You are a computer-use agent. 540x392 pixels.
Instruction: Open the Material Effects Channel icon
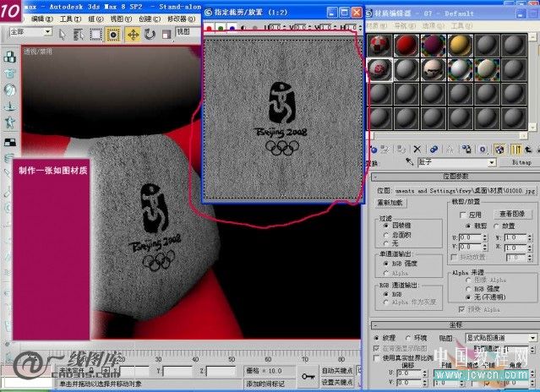pos(483,150)
